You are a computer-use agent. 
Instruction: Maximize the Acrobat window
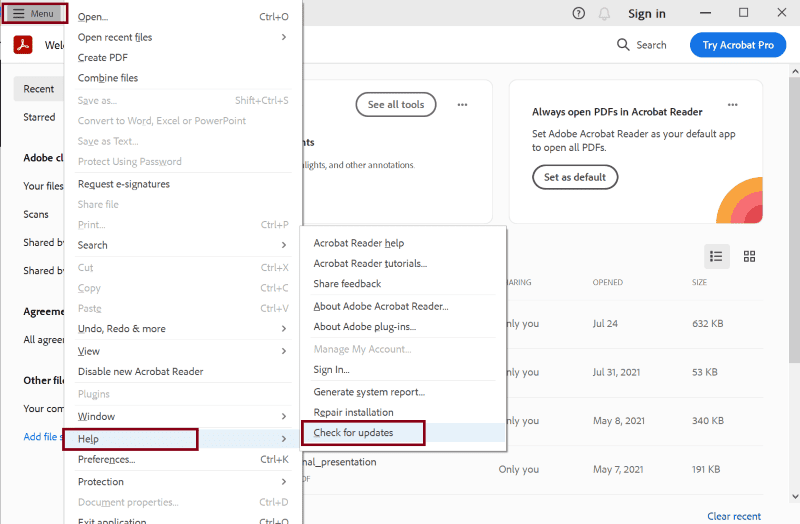pyautogui.click(x=744, y=13)
